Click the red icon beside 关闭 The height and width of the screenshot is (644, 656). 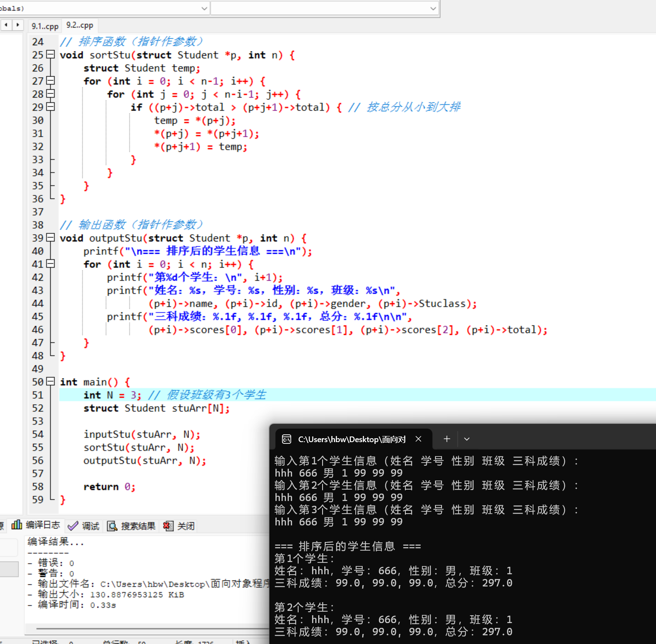pyautogui.click(x=168, y=526)
